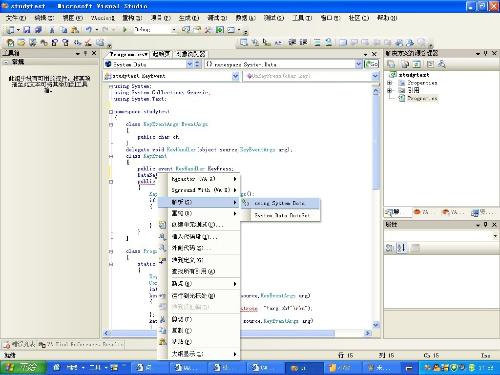
Task: Open the 错误列表 Error List bottom tab
Action: (20, 345)
